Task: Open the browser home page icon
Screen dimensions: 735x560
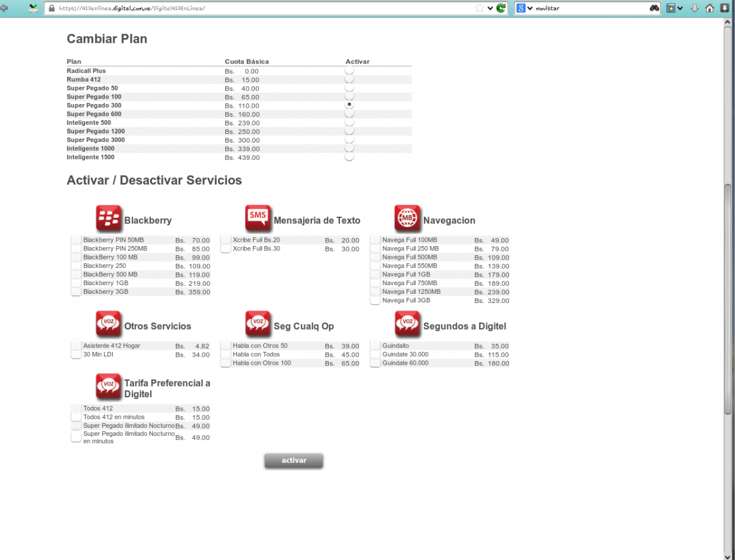Action: click(x=709, y=8)
